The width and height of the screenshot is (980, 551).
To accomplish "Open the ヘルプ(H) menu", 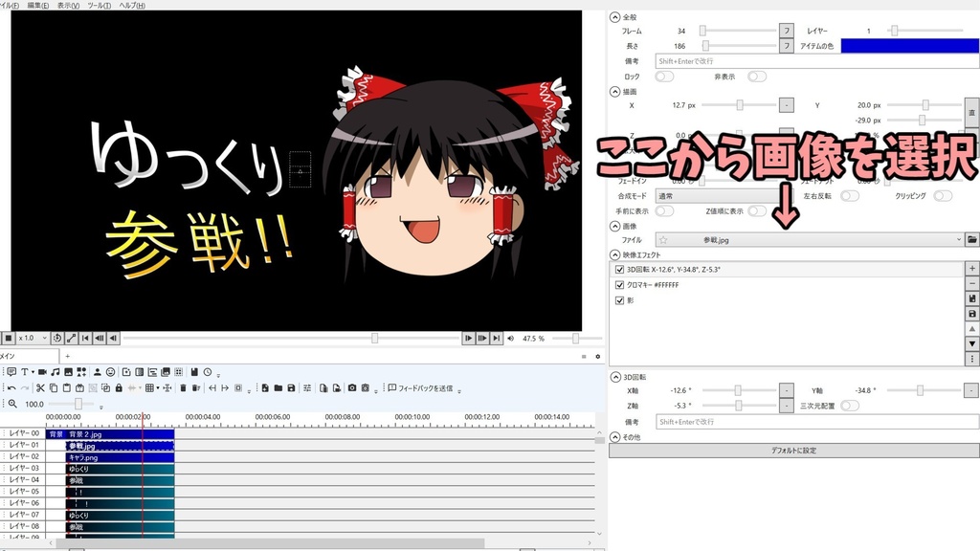I will tap(132, 5).
